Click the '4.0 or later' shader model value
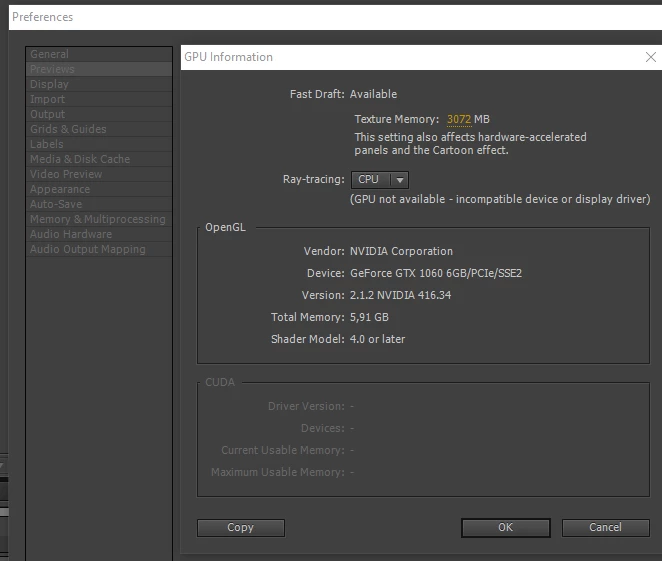The height and width of the screenshot is (561, 662). coord(377,339)
